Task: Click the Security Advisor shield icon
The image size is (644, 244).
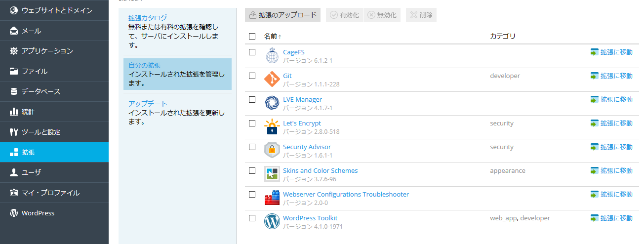Action: coord(272,151)
